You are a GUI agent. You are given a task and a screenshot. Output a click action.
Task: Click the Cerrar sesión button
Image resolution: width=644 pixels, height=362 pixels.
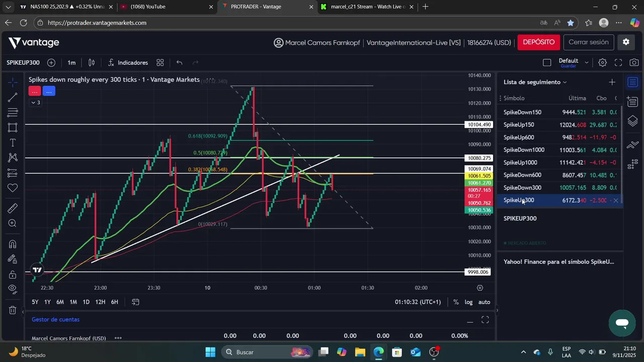point(589,42)
